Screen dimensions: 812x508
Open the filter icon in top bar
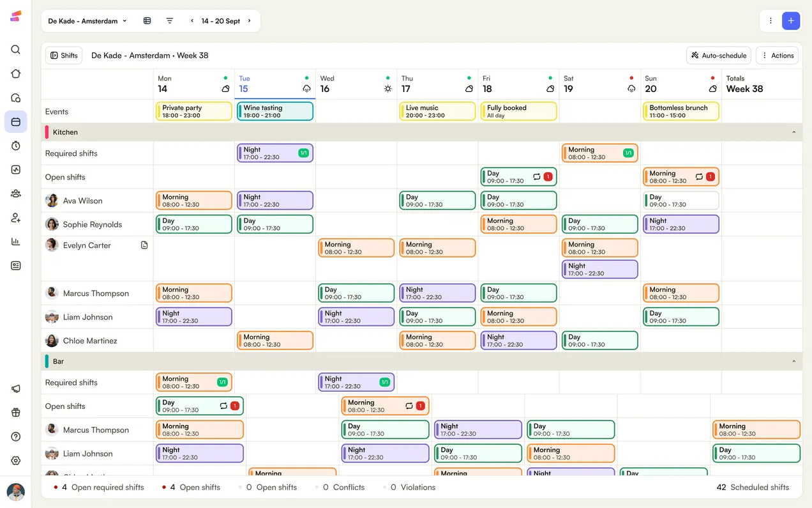(x=170, y=21)
